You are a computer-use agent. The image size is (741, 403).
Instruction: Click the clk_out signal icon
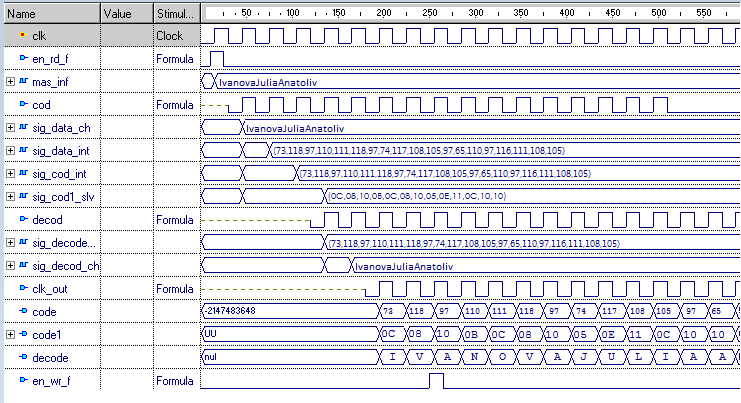tap(24, 288)
